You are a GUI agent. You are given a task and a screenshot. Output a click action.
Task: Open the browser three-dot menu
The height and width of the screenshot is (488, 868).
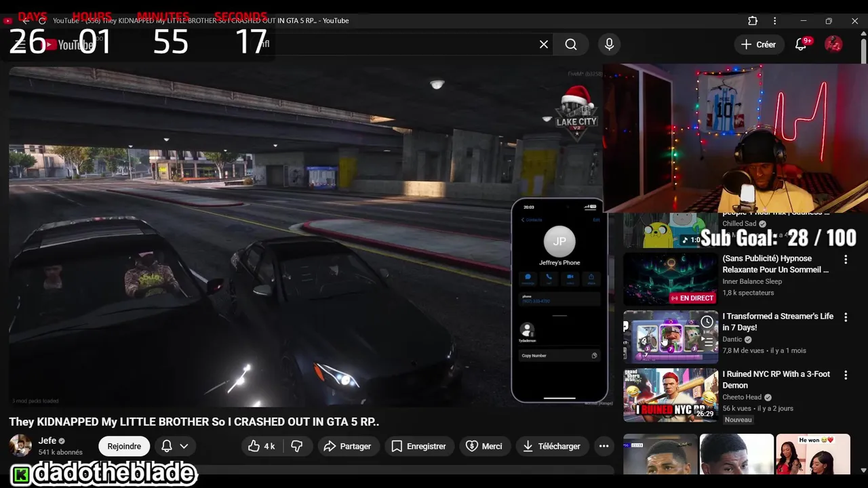point(774,21)
